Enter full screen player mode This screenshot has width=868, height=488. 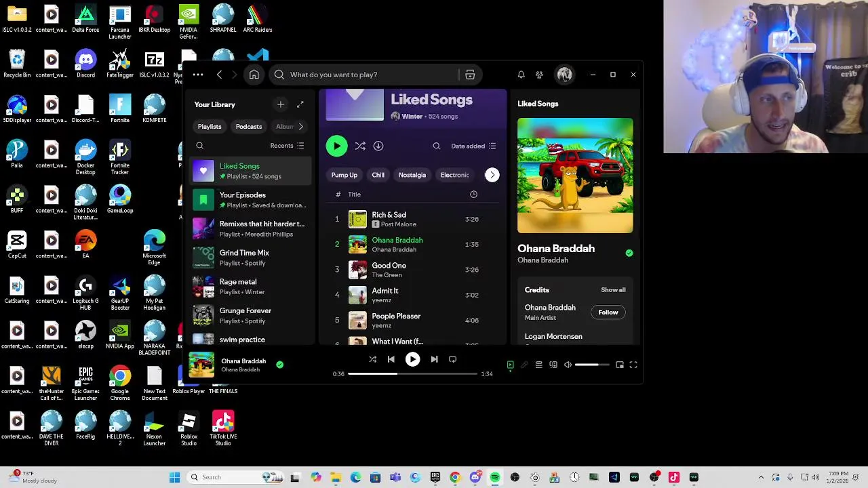(633, 365)
